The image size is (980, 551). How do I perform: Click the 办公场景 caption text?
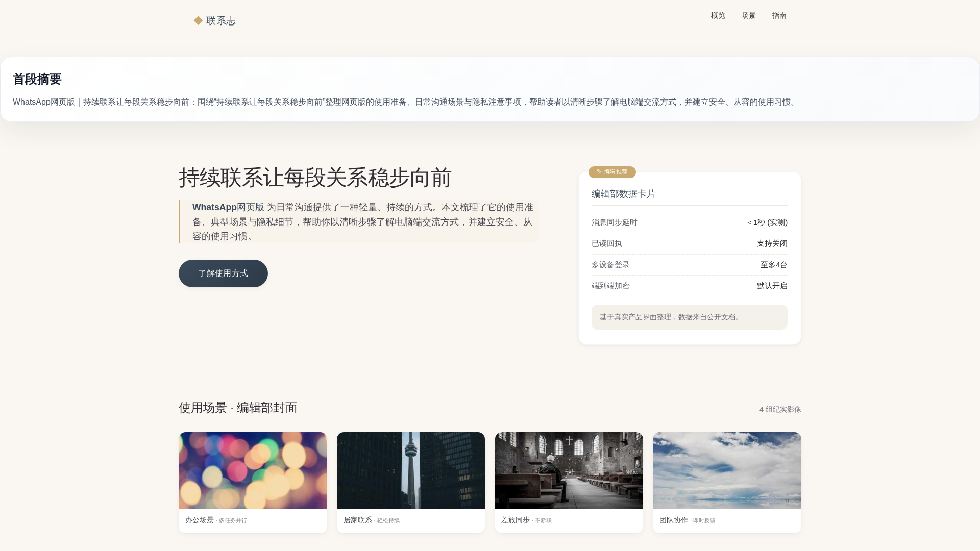tap(200, 520)
